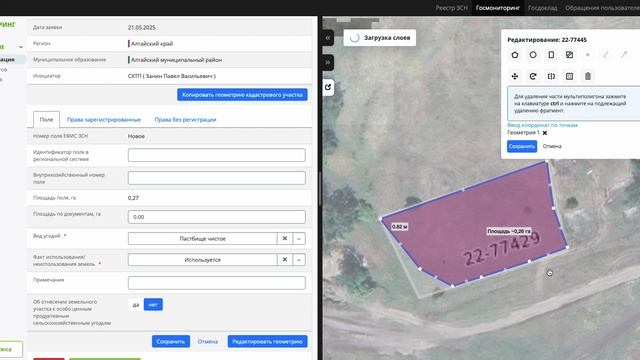Select the draw polygon tool
The image size is (640, 360).
pyautogui.click(x=515, y=55)
